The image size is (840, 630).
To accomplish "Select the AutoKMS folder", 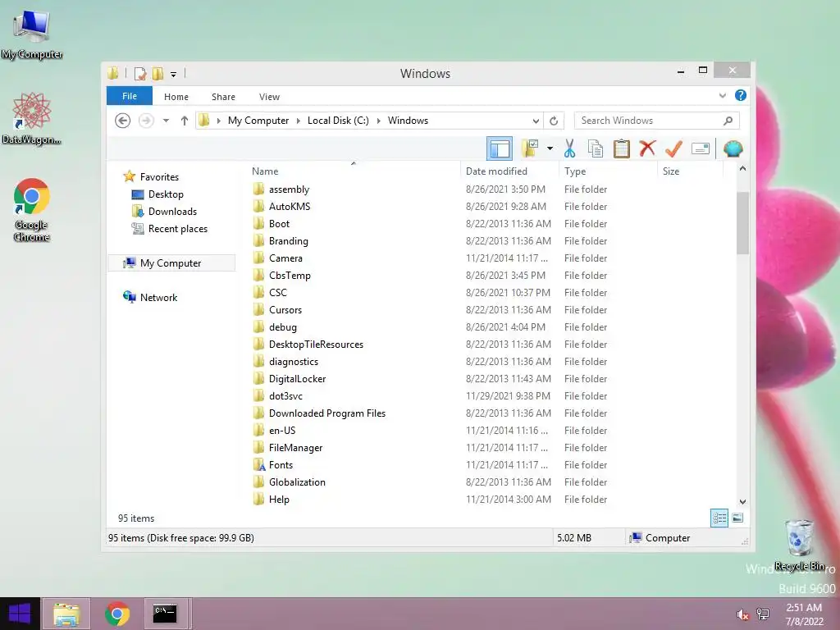I will click(290, 206).
